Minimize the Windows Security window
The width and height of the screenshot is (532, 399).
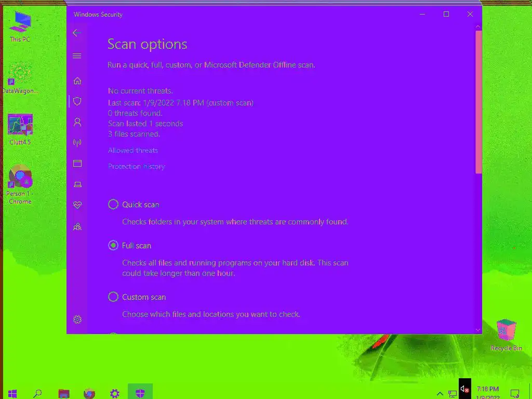[x=422, y=14]
